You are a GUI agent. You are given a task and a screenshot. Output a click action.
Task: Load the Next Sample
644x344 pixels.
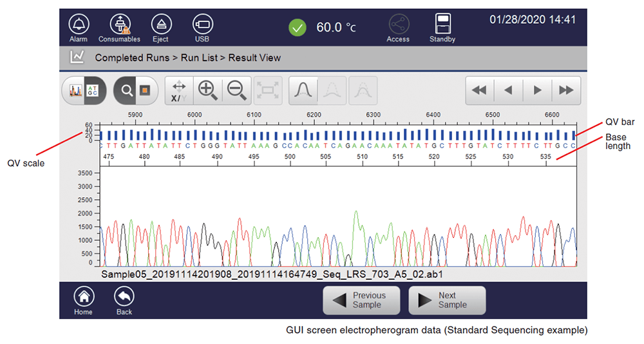point(447,300)
